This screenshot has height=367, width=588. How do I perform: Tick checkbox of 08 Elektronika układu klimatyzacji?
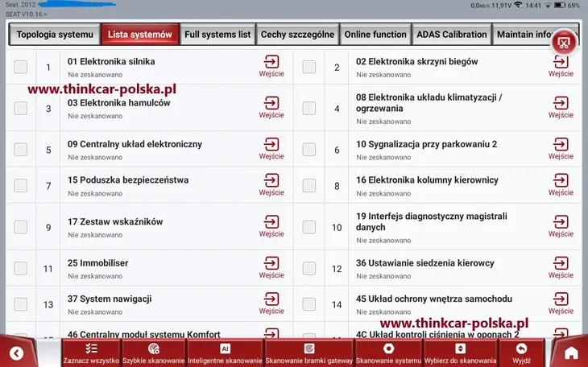[x=309, y=109]
